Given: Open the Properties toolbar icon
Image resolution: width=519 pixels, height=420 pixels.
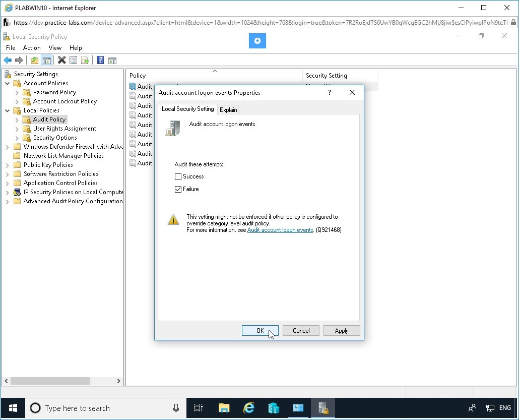Looking at the screenshot, I should coord(74,61).
